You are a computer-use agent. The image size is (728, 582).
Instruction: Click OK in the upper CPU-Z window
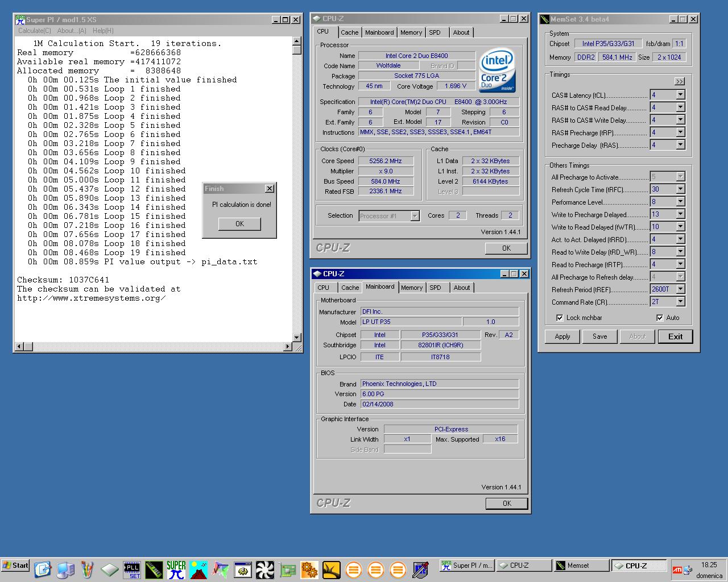pos(506,248)
